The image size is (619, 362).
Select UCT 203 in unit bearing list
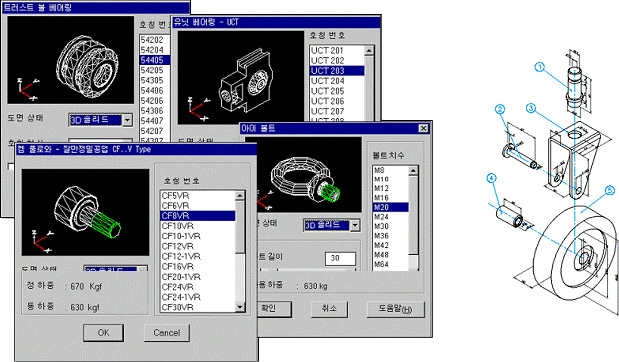(337, 71)
